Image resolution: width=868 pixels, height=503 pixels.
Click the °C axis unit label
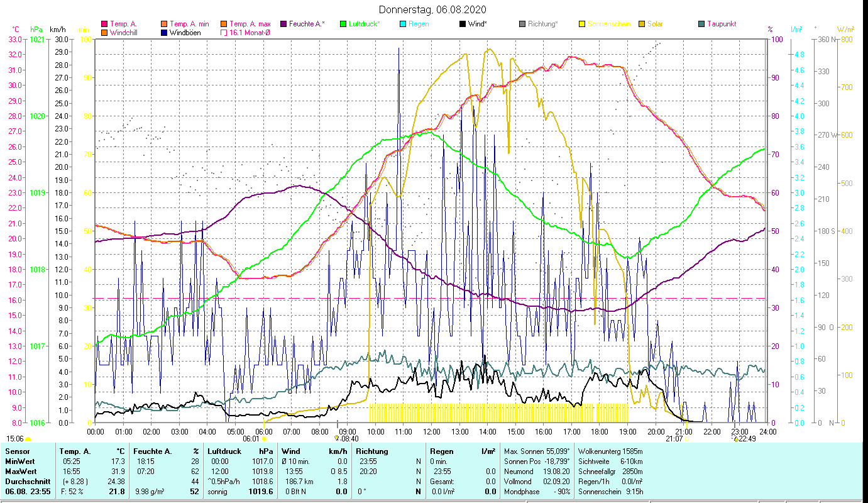point(16,30)
